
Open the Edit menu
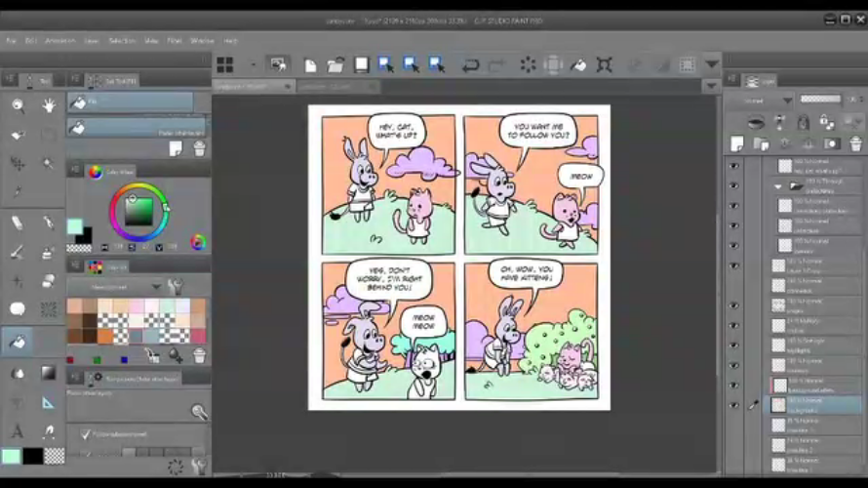point(31,40)
